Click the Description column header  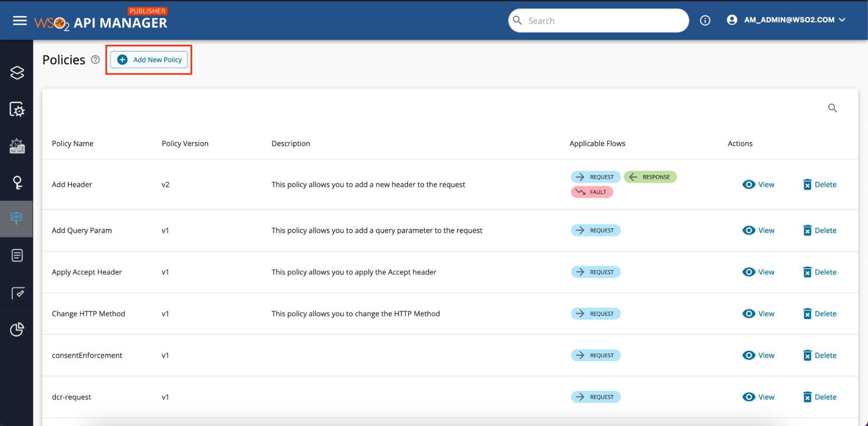[x=291, y=144]
